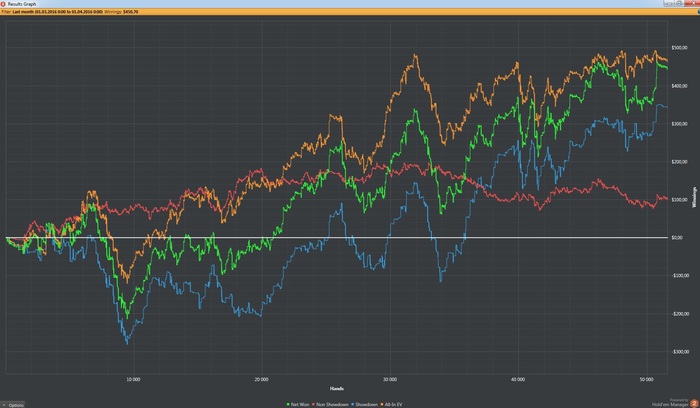Click the -$300,00 y-axis label
Image resolution: width=700 pixels, height=408 pixels.
pos(680,352)
